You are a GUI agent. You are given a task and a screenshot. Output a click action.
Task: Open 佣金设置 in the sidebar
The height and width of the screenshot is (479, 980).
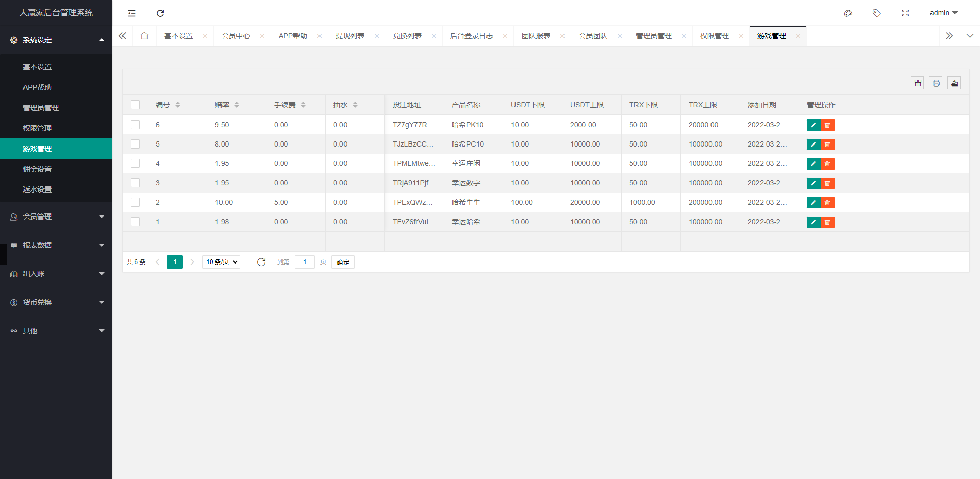pos(56,169)
